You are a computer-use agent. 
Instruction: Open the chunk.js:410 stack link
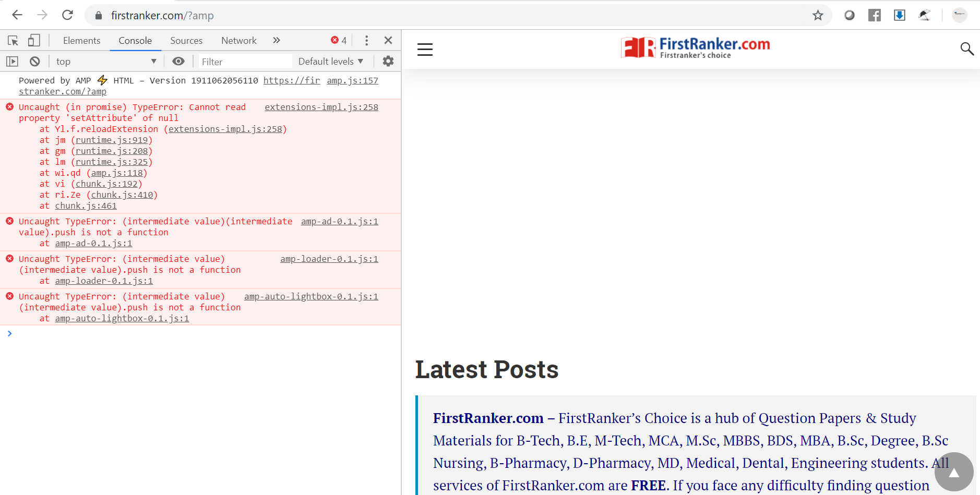point(122,195)
